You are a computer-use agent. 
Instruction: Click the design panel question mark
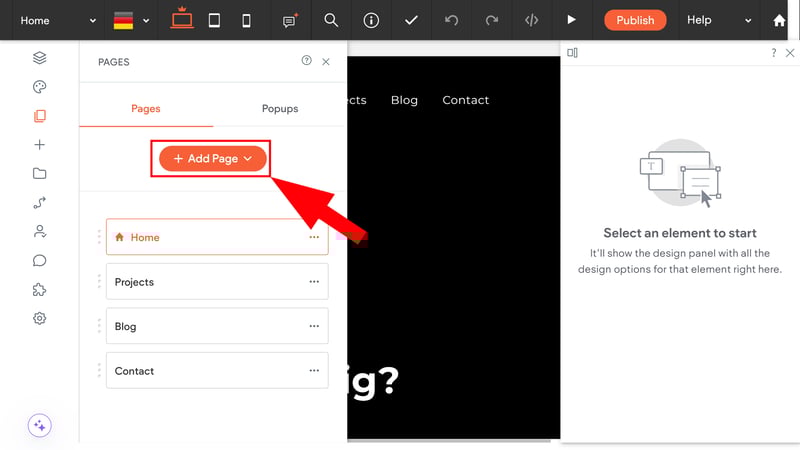coord(774,53)
